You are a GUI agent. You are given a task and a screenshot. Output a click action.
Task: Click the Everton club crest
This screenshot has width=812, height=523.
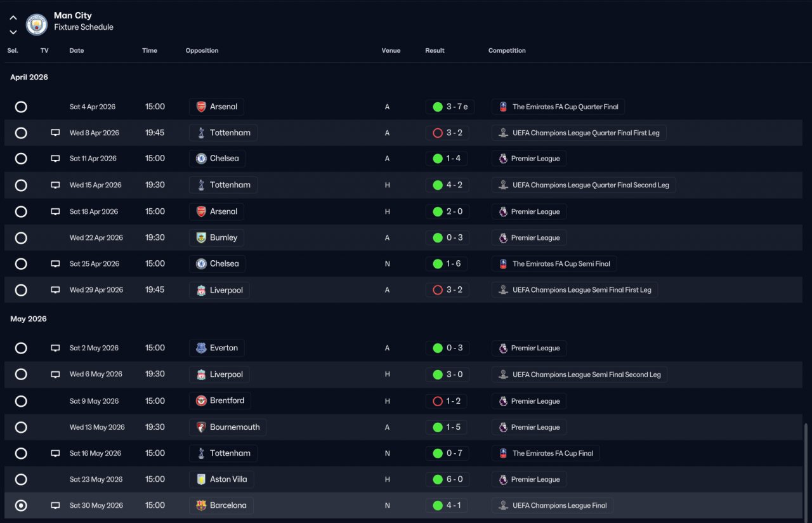pyautogui.click(x=201, y=348)
